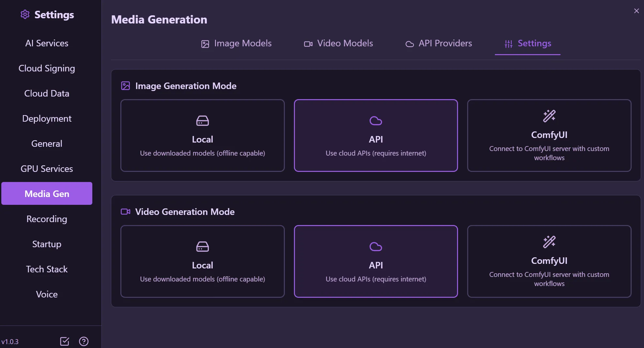644x348 pixels.
Task: Click 'Use downloaded models' text under Video Generation Mode
Action: point(203,279)
